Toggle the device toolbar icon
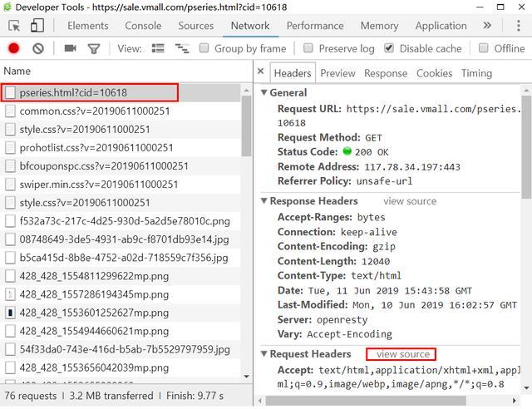 click(x=37, y=26)
